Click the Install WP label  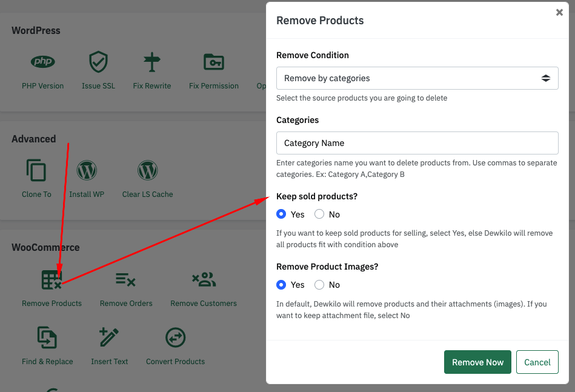coord(87,194)
